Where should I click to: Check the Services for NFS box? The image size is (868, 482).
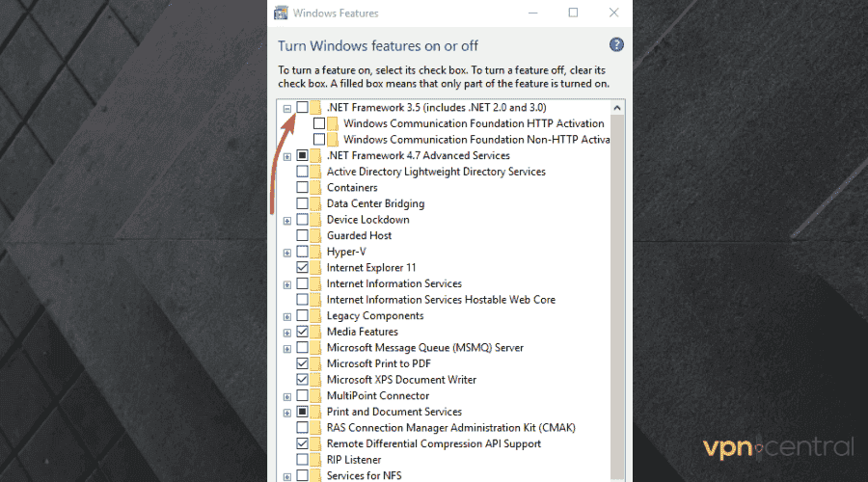pos(302,476)
